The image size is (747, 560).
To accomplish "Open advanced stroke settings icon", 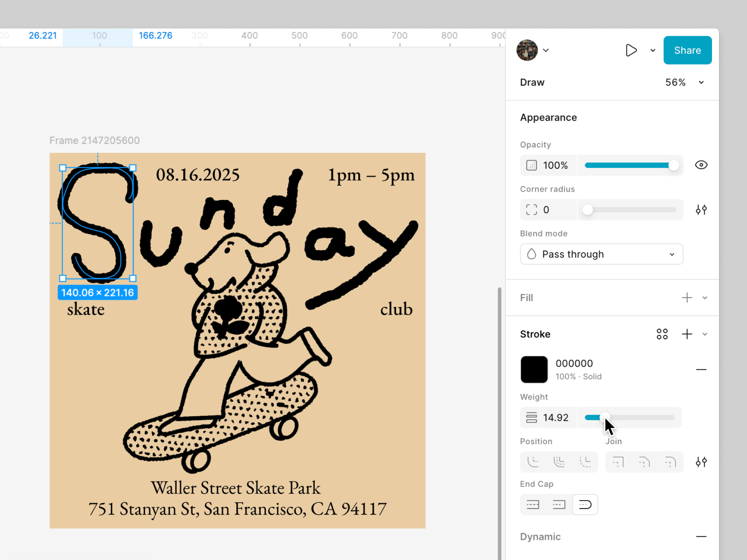I will click(x=701, y=462).
